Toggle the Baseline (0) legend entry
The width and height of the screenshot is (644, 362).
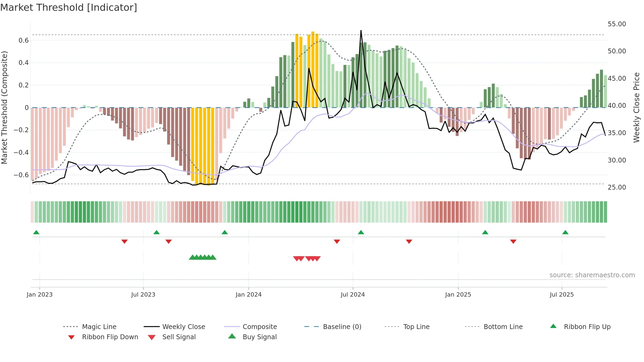pos(333,327)
